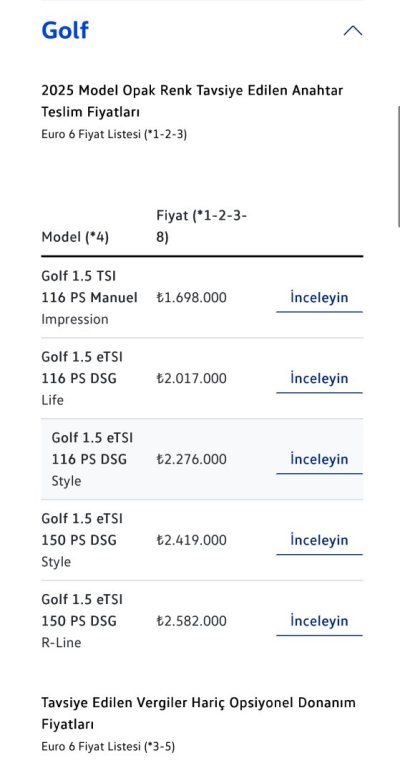Select the highlighted 116 PS DSG Style row
Image resolution: width=400 pixels, height=773 pixels.
coord(202,459)
